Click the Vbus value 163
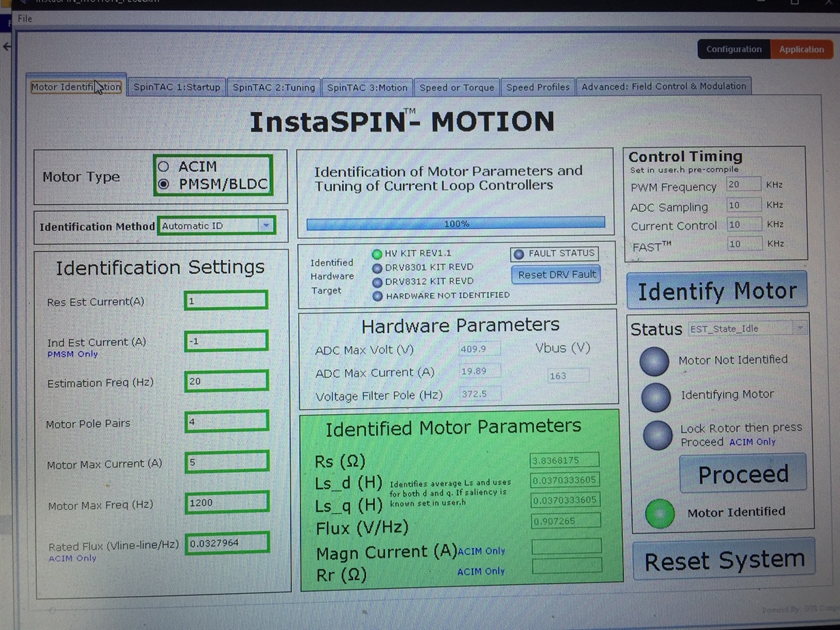Image resolution: width=840 pixels, height=630 pixels. [568, 376]
